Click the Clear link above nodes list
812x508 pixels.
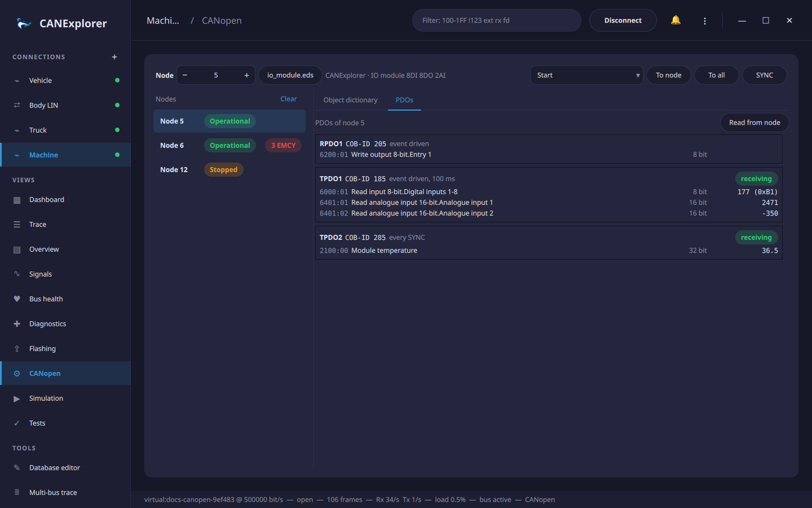288,99
